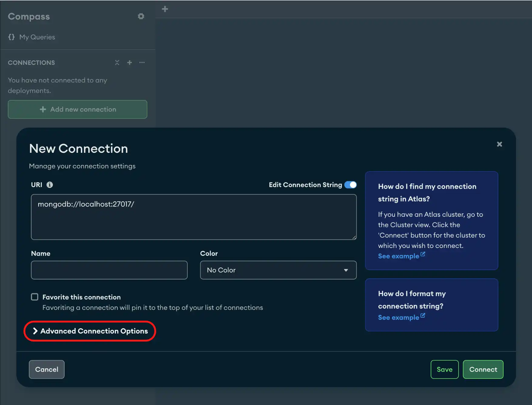This screenshot has height=405, width=532.
Task: Click the plus icon beside CONNECTIONS
Action: click(x=130, y=62)
